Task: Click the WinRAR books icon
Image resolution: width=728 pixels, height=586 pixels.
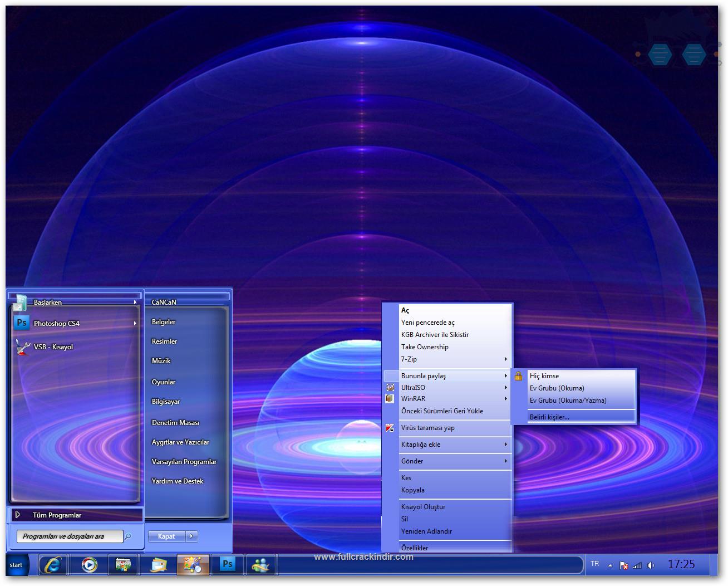Action: (x=390, y=399)
